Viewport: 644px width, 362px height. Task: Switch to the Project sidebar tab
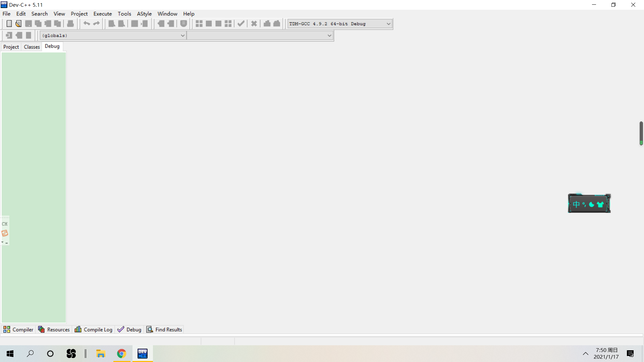tap(11, 47)
